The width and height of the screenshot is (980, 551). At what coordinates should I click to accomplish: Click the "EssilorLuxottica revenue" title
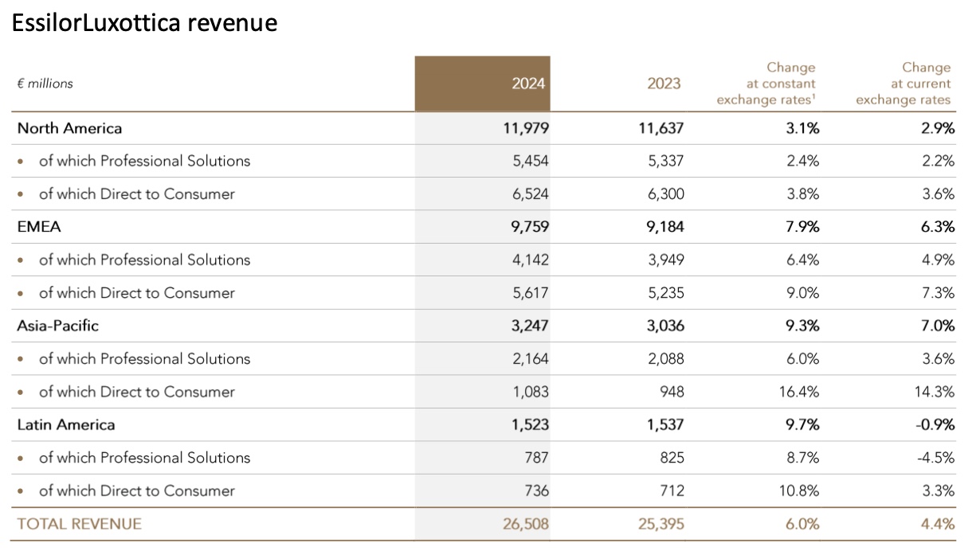coord(144,23)
